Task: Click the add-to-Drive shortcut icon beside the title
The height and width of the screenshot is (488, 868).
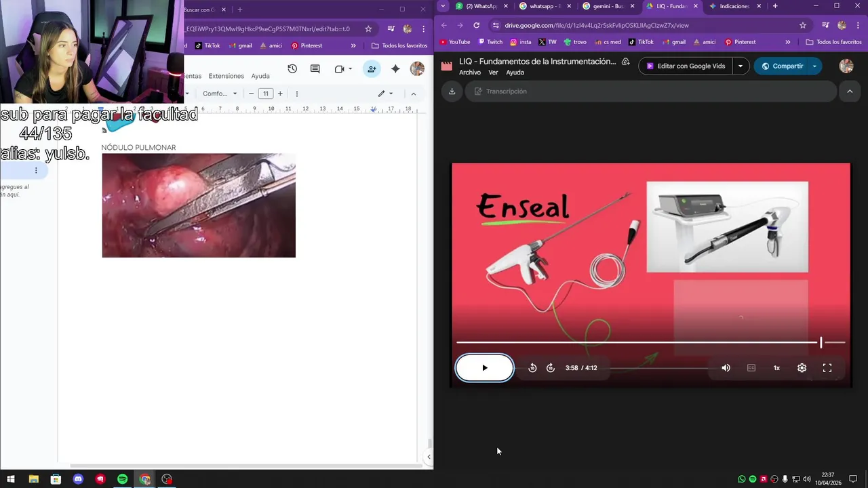Action: [x=625, y=62]
